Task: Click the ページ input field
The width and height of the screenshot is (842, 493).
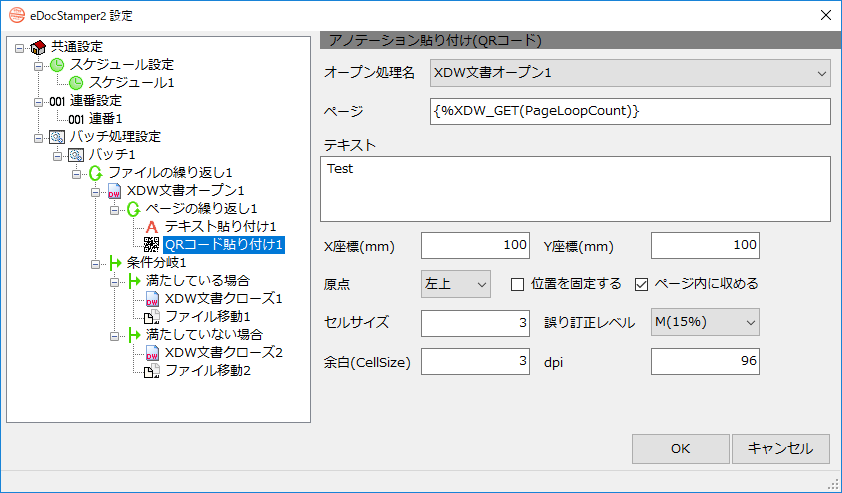Action: [630, 111]
